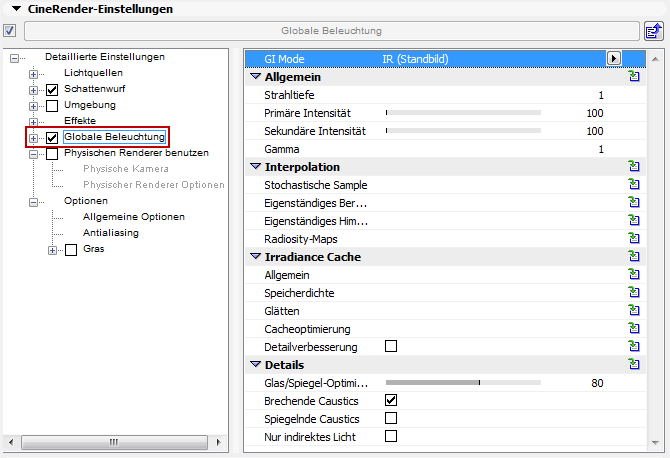Image resolution: width=670 pixels, height=458 pixels.
Task: Click Sekundäre Intensität value 100
Action: click(x=594, y=131)
